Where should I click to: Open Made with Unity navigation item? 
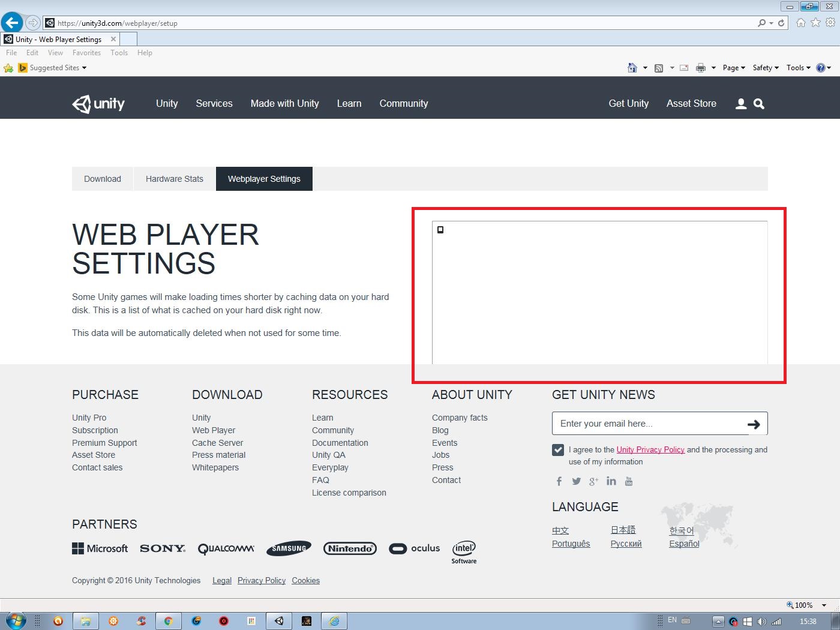285,103
